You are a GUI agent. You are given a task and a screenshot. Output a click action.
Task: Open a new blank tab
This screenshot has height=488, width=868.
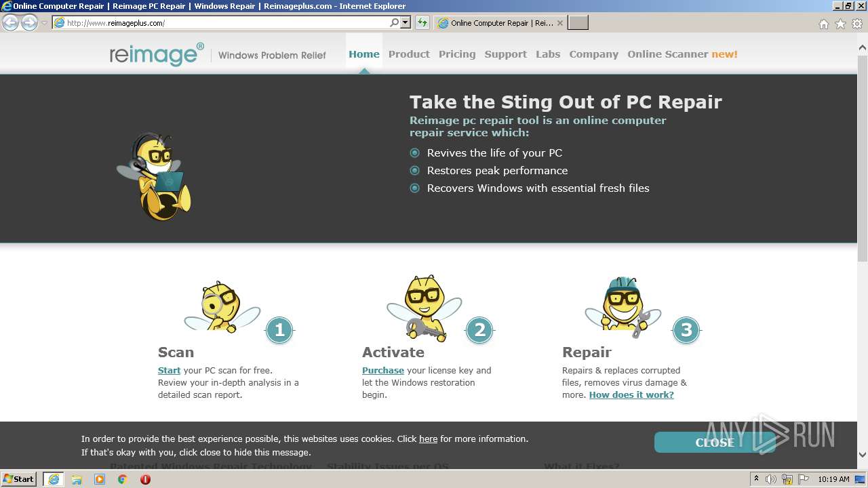click(578, 23)
